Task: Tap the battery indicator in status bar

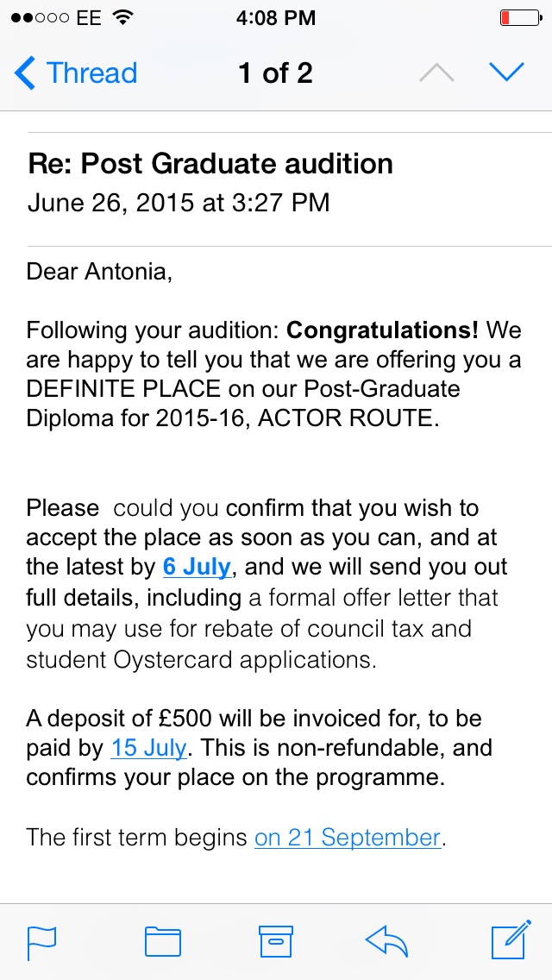Action: click(x=518, y=17)
